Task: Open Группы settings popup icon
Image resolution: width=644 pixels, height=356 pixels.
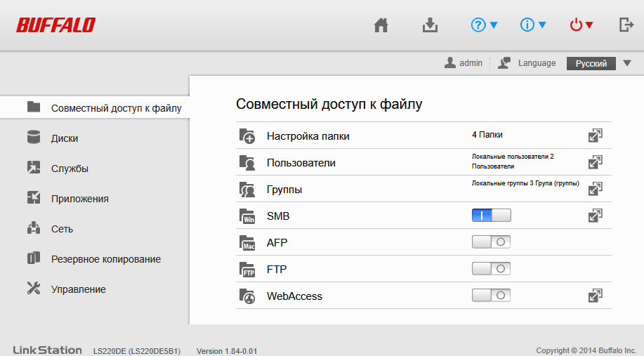Action: [595, 189]
